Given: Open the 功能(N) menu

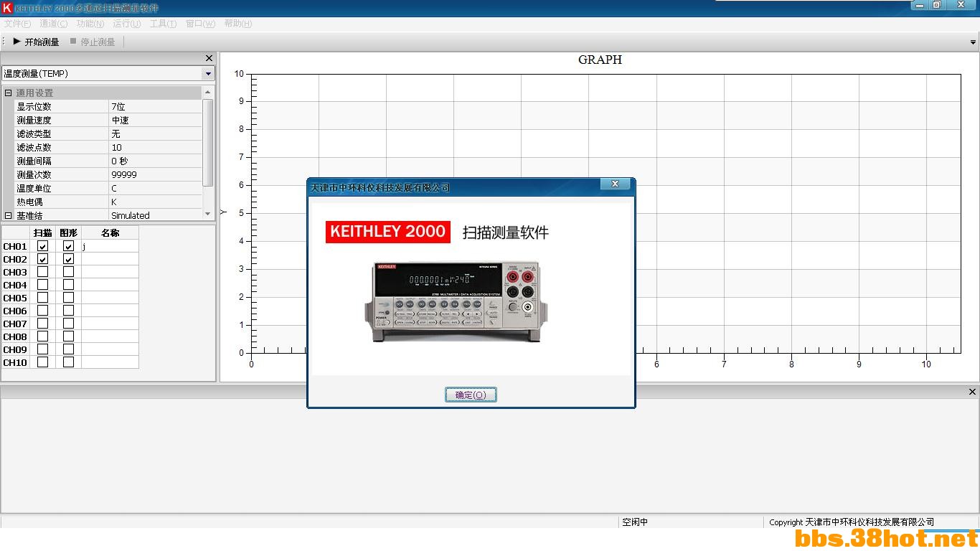Looking at the screenshot, I should (90, 24).
